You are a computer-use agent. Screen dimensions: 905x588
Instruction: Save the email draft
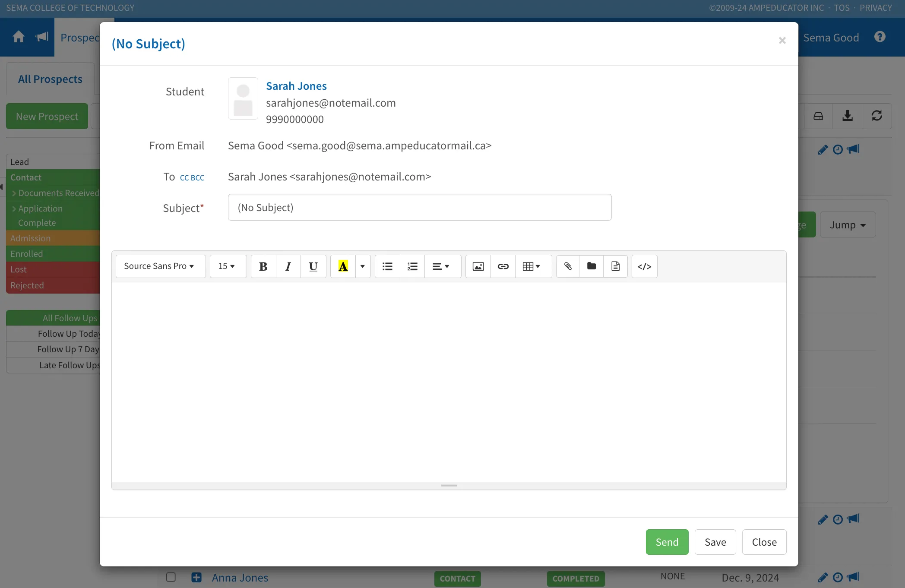(715, 542)
